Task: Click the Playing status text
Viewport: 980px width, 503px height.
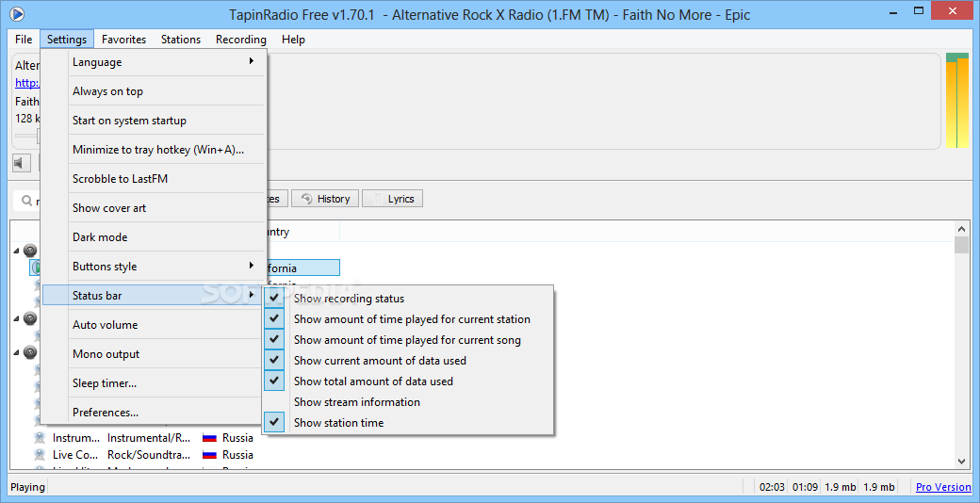Action: (27, 487)
